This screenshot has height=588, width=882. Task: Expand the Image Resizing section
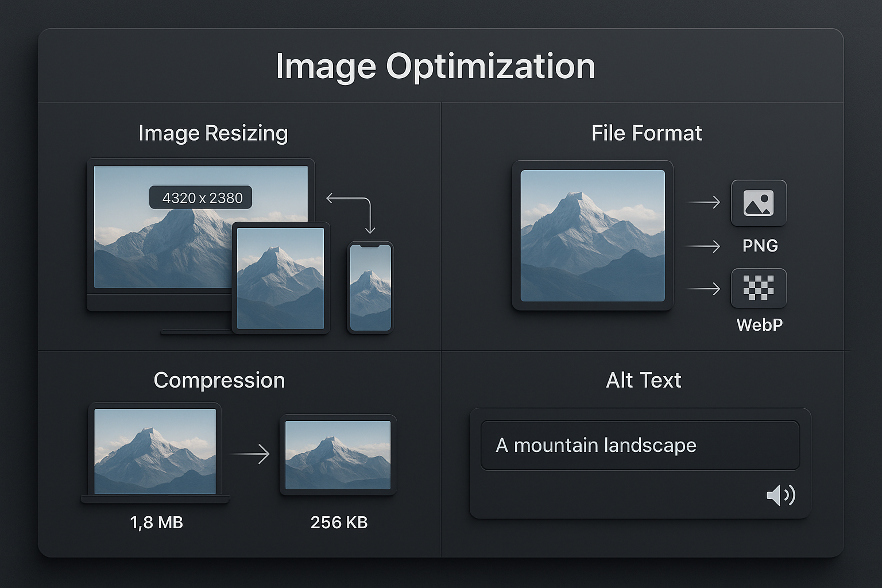point(212,133)
